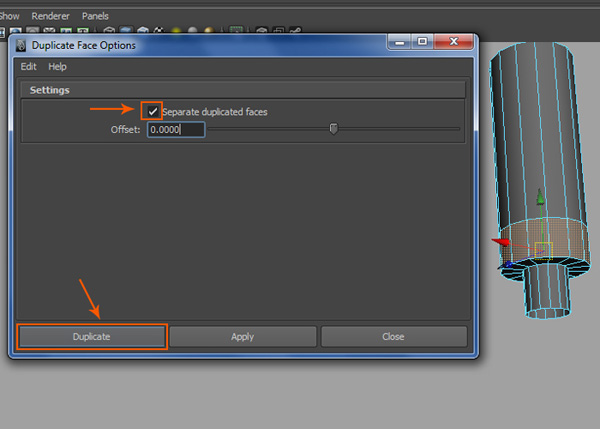This screenshot has height=429, width=600.
Task: Open the Show menu
Action: pos(10,17)
